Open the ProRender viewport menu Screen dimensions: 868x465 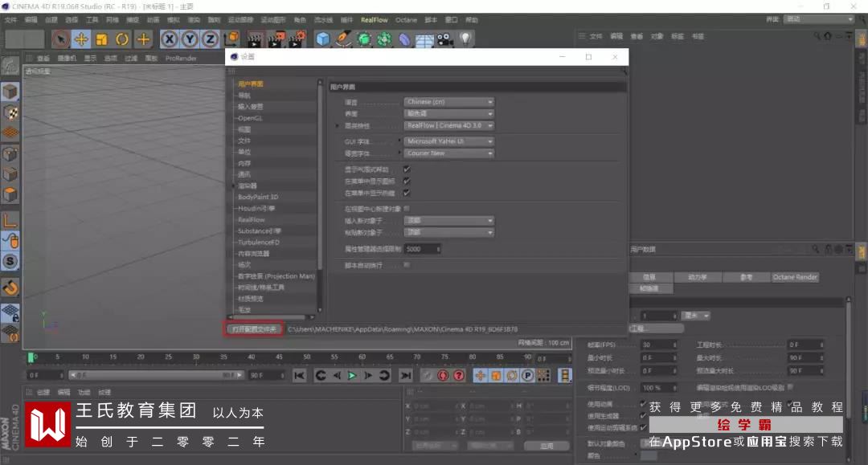pos(181,58)
